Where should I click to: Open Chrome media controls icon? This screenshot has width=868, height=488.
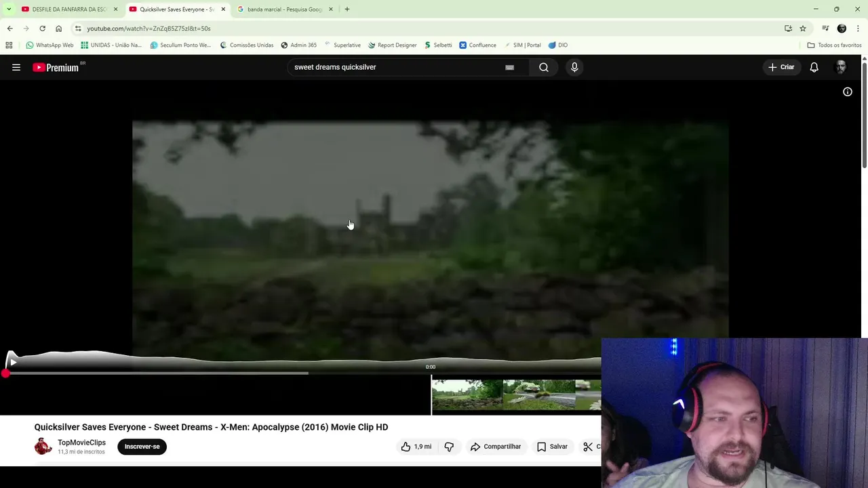[825, 28]
